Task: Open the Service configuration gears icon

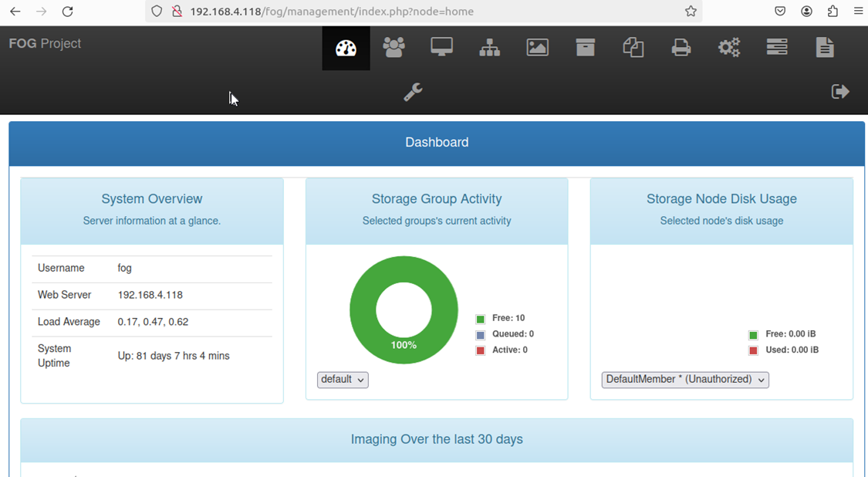Action: click(x=729, y=48)
